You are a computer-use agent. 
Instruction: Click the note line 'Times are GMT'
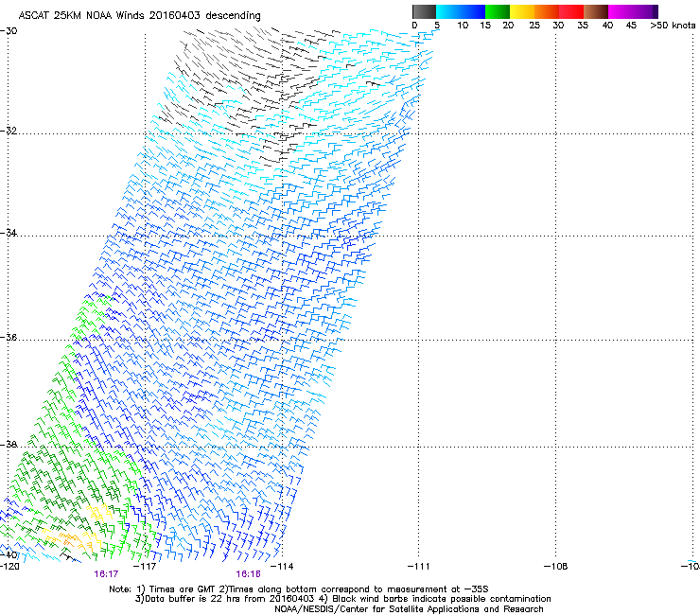[x=183, y=589]
